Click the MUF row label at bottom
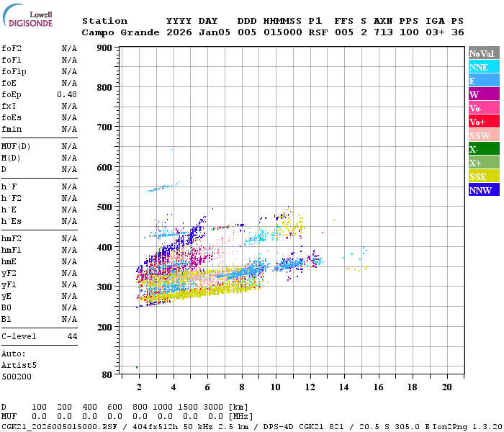Image resolution: width=504 pixels, height=432 pixels. click(9, 417)
